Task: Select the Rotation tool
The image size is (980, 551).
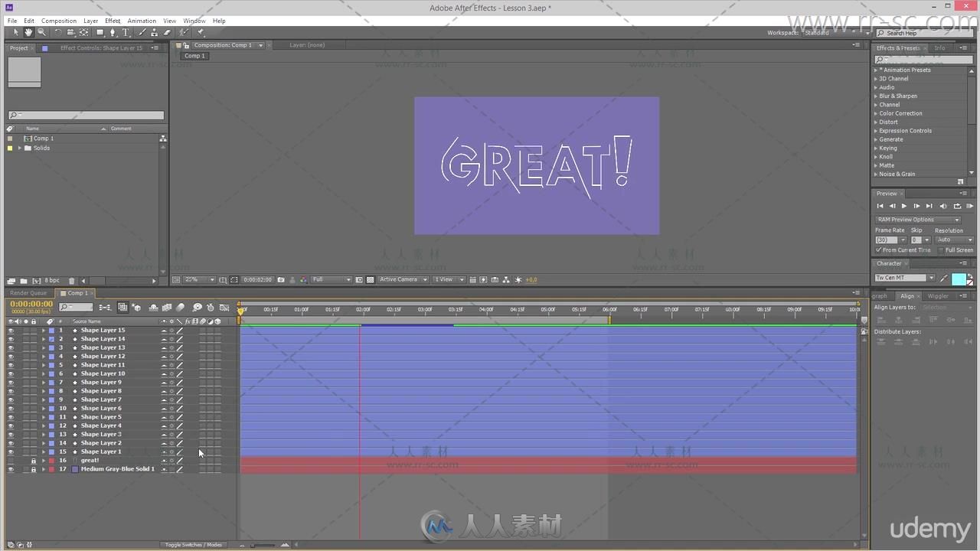Action: pos(58,32)
